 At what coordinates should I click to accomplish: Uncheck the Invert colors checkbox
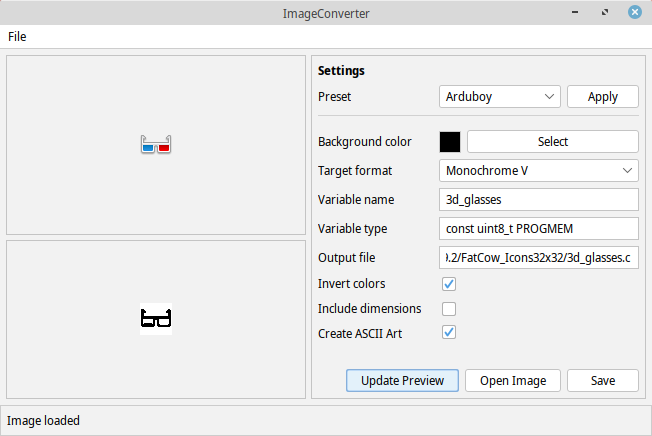pyautogui.click(x=449, y=284)
